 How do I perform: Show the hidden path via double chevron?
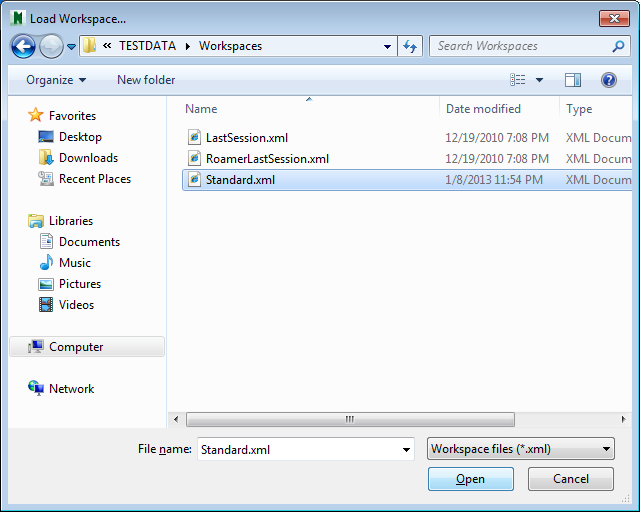point(107,46)
